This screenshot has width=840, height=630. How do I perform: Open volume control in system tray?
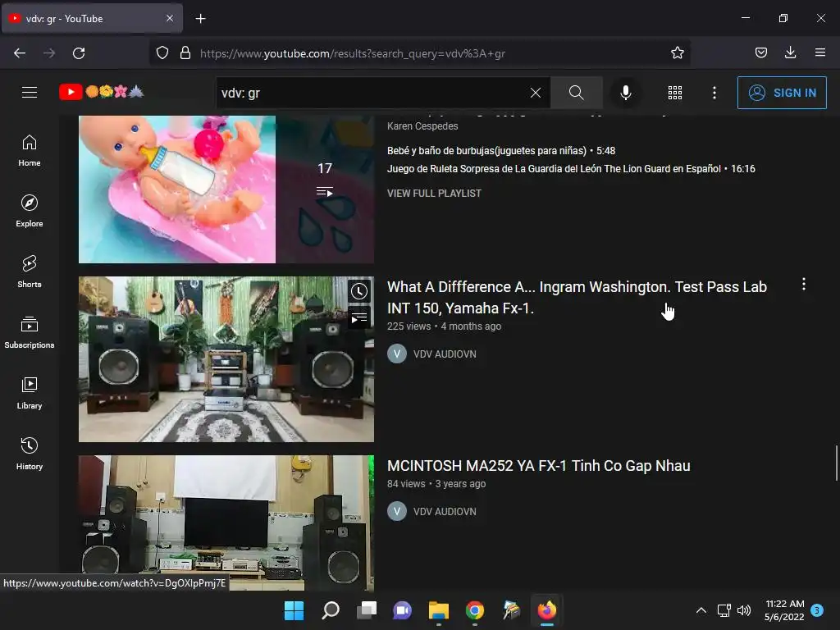[x=744, y=610]
